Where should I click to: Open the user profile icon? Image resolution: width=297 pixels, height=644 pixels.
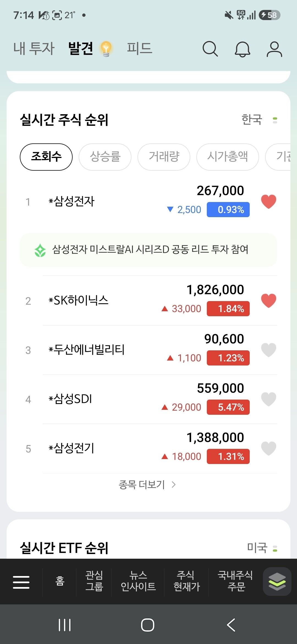(274, 49)
